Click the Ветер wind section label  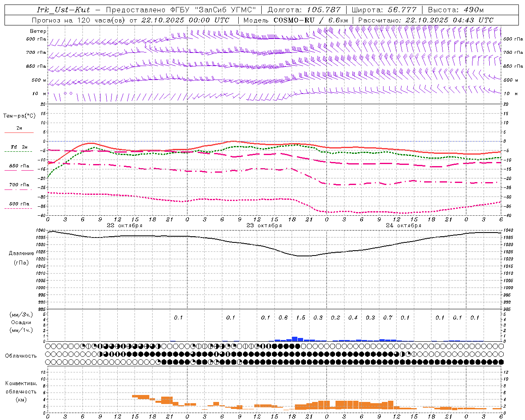[x=38, y=31]
